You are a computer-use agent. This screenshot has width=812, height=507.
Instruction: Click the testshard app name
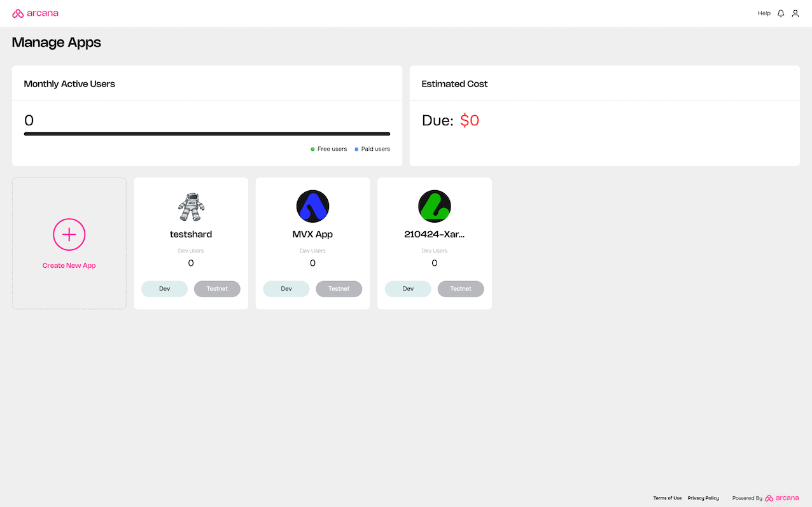click(x=191, y=234)
